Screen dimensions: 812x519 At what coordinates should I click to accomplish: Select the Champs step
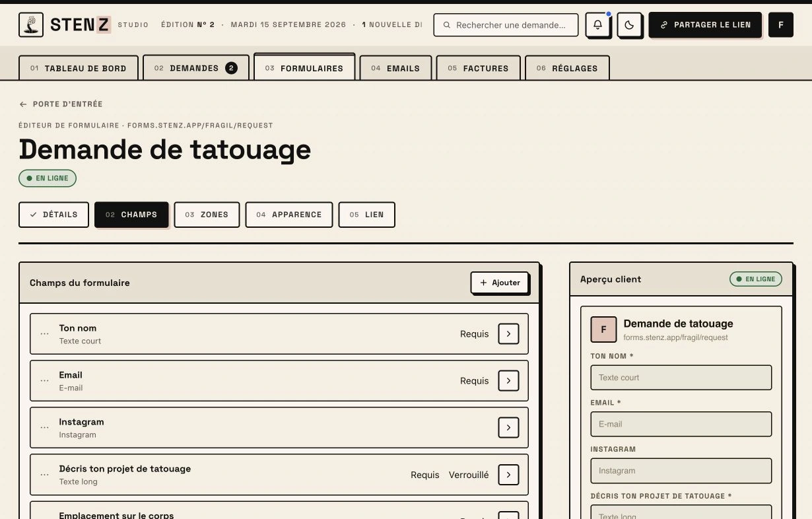pos(131,215)
